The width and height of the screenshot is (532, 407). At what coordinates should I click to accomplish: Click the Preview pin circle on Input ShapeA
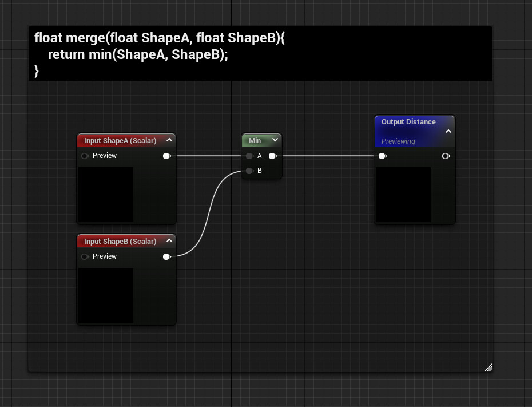85,156
